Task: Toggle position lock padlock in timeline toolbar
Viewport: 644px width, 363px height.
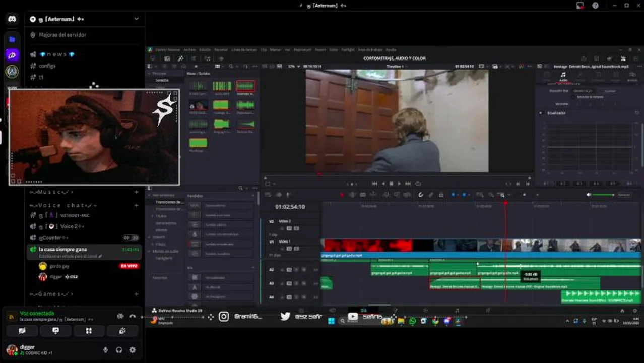Action: pyautogui.click(x=441, y=195)
